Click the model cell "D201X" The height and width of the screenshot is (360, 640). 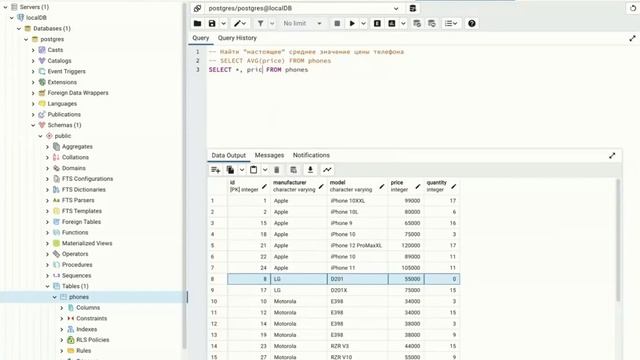[358, 290]
